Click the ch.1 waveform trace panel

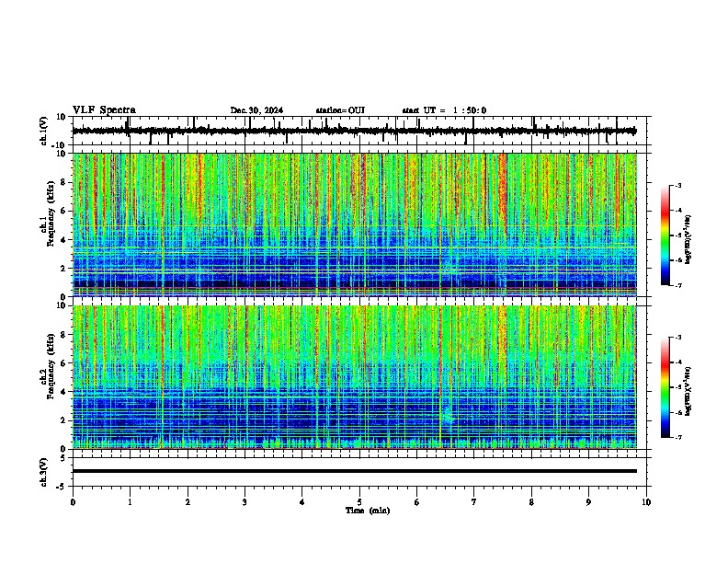(359, 131)
